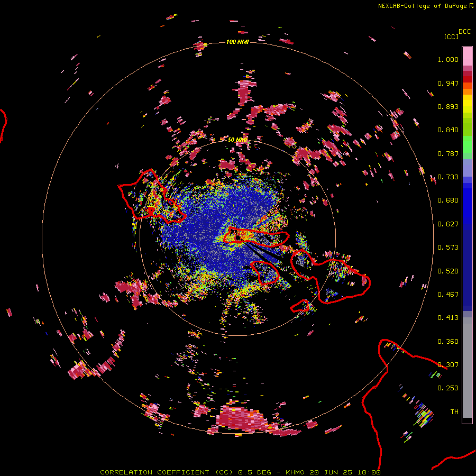Viewport: 476px width, 476px height.
Task: Select the 0.253 scale value
Action: click(x=448, y=388)
